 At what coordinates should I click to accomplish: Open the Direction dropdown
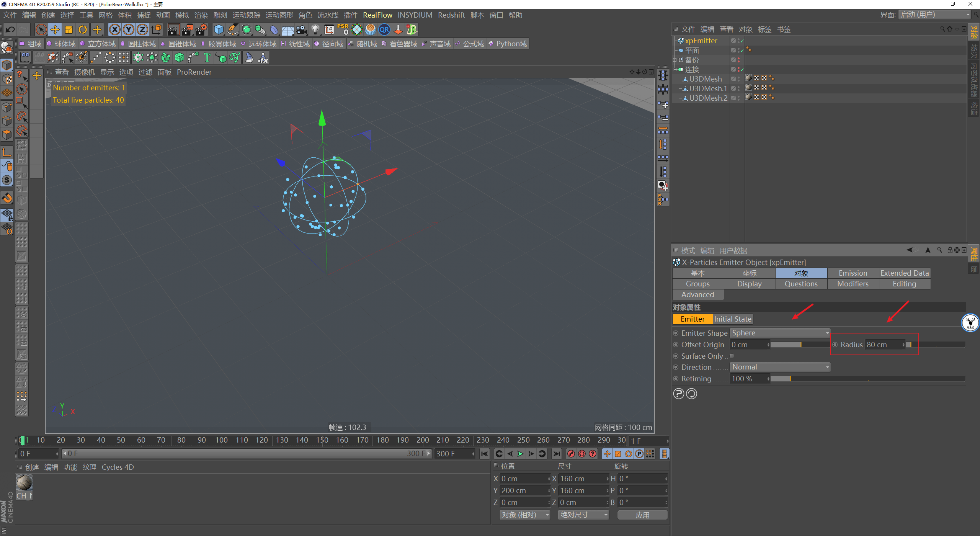780,367
